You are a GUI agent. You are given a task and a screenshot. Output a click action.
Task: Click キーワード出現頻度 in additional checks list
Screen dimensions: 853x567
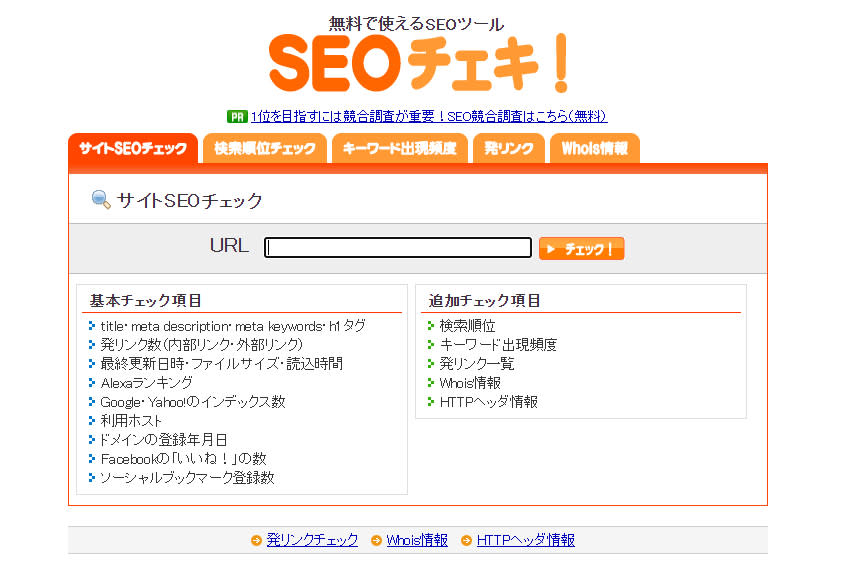(x=498, y=344)
